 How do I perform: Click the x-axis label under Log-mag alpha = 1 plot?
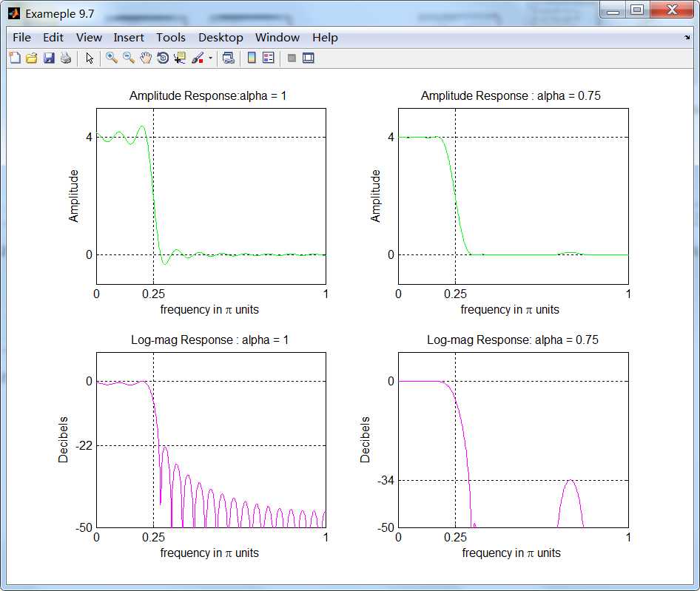pos(209,553)
